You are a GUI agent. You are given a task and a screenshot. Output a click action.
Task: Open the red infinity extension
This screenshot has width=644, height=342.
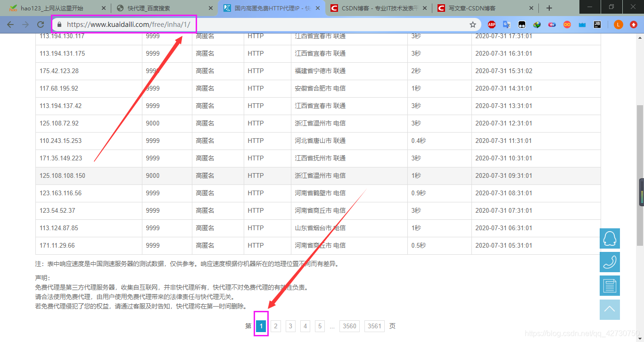(x=567, y=25)
